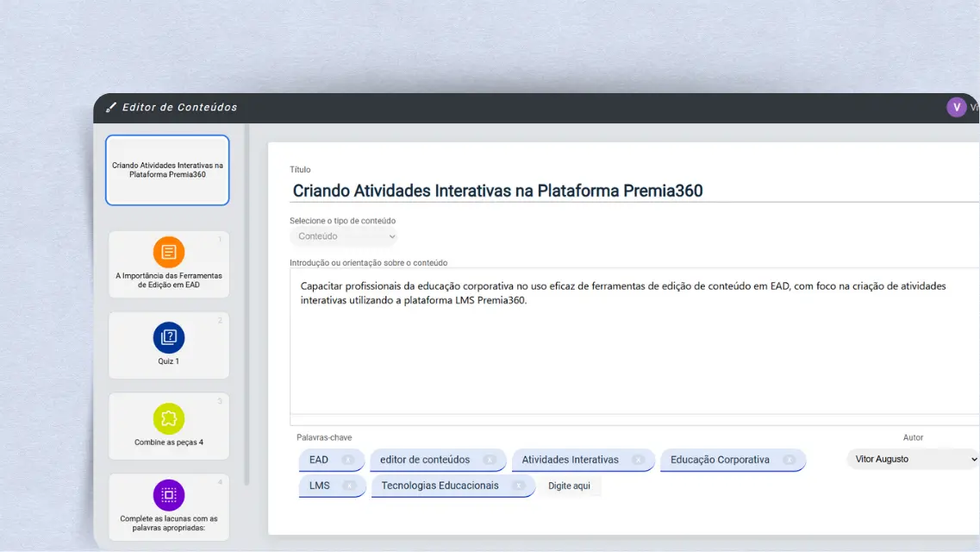Screen dimensions: 980x552
Task: Click the EAD keyword tag text
Action: click(x=319, y=460)
